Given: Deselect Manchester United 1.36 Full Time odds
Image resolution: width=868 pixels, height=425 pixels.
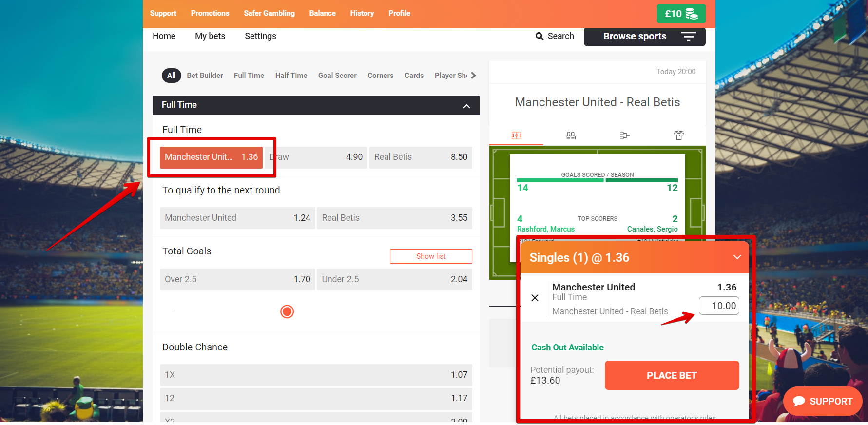Looking at the screenshot, I should 211,157.
